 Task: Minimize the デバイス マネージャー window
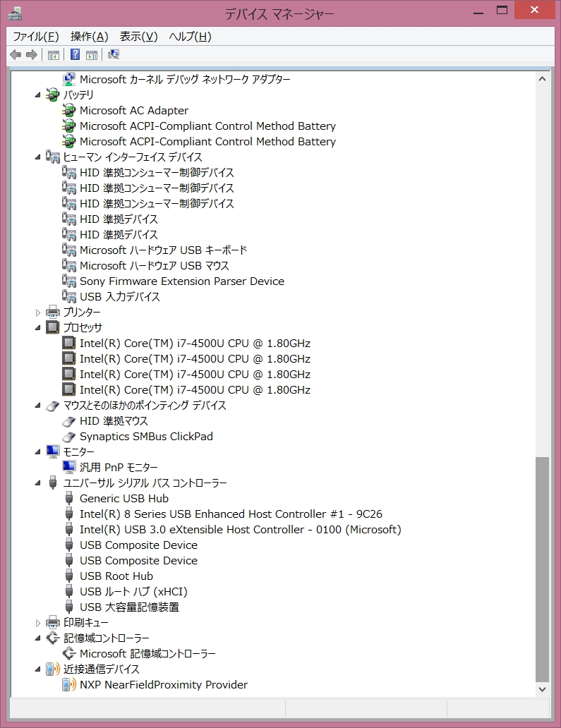click(x=478, y=11)
